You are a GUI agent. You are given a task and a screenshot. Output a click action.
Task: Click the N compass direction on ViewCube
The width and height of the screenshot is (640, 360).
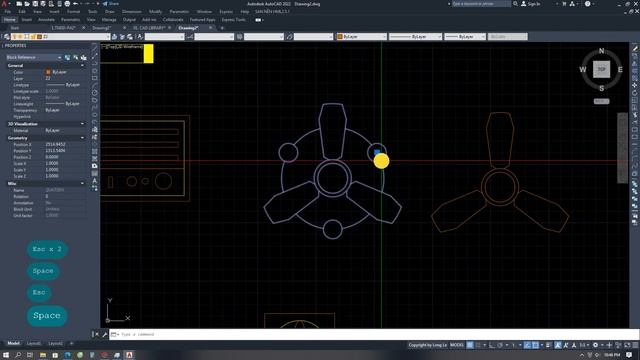point(602,51)
